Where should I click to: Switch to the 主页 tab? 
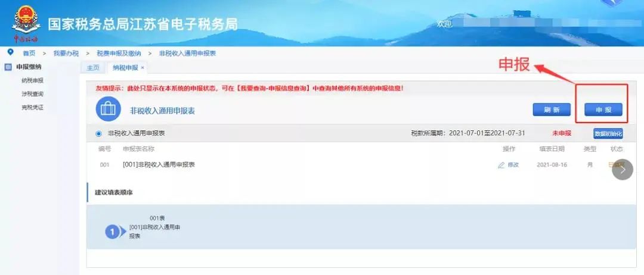[x=93, y=68]
